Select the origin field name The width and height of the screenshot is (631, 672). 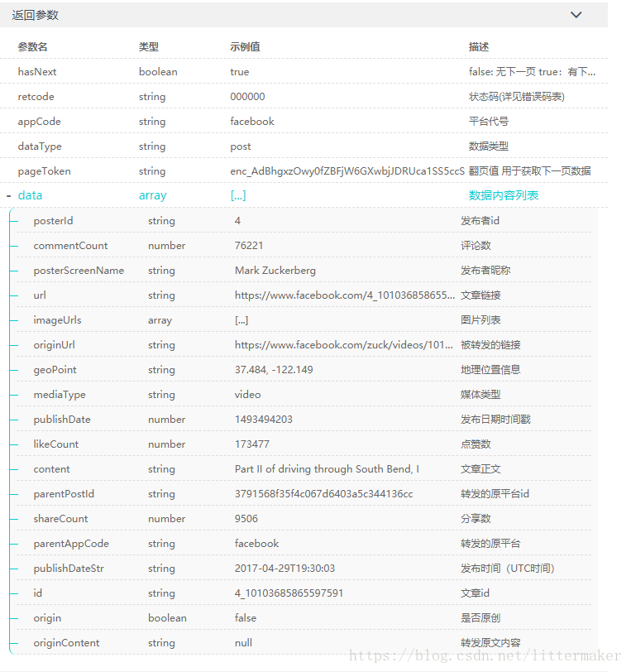tap(47, 618)
